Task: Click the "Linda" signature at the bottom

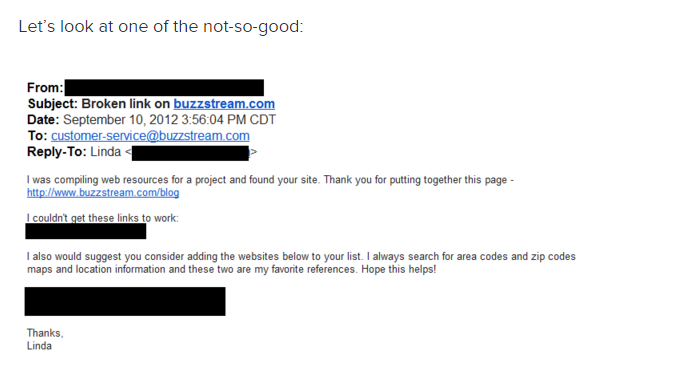Action: (x=39, y=346)
